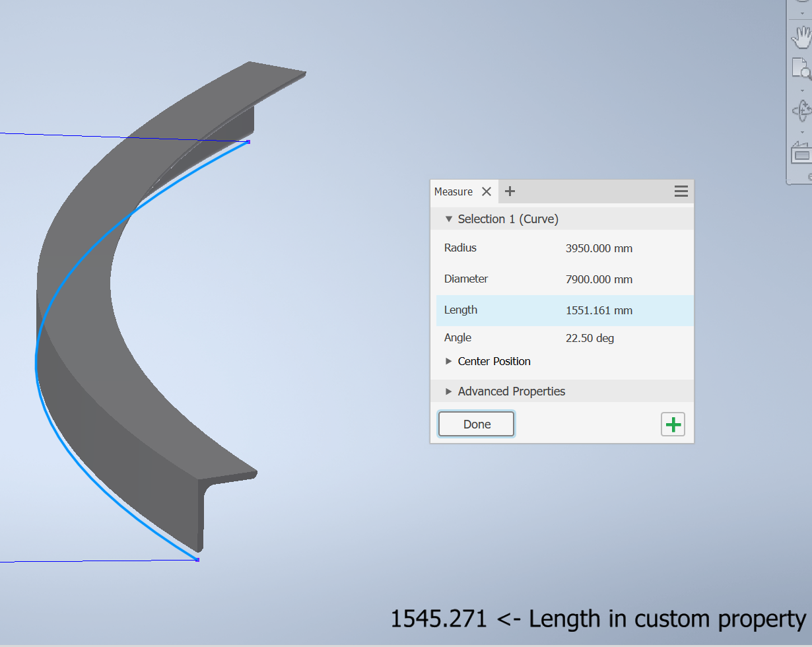Select the Free Orbit tool
Image resolution: width=812 pixels, height=647 pixels.
point(801,110)
